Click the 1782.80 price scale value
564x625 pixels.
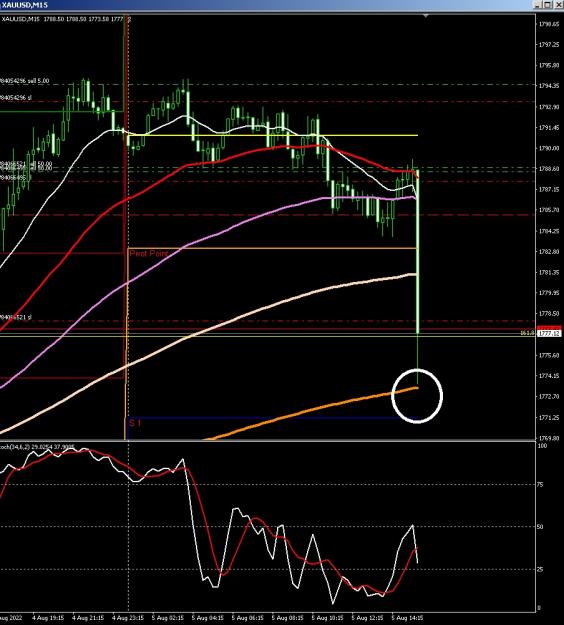[x=549, y=252]
